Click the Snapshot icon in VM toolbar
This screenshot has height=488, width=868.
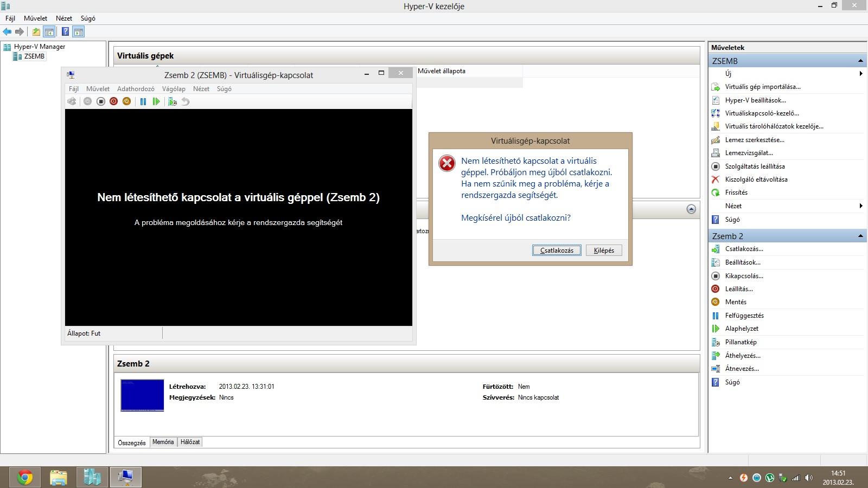pyautogui.click(x=173, y=101)
